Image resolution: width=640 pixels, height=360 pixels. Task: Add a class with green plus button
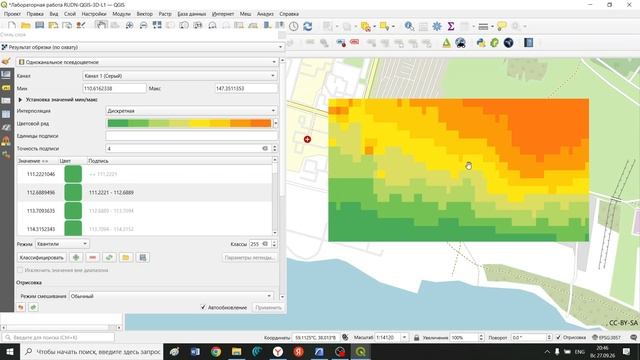[x=76, y=258]
